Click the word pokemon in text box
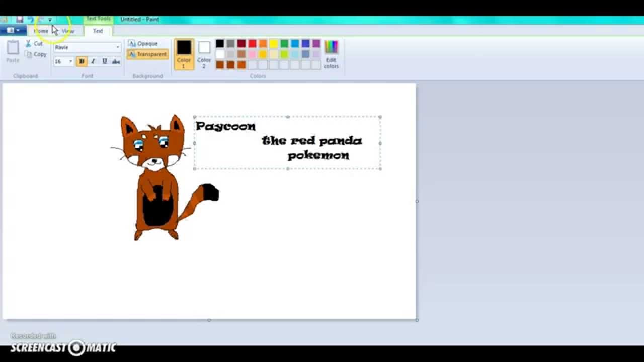 [318, 155]
